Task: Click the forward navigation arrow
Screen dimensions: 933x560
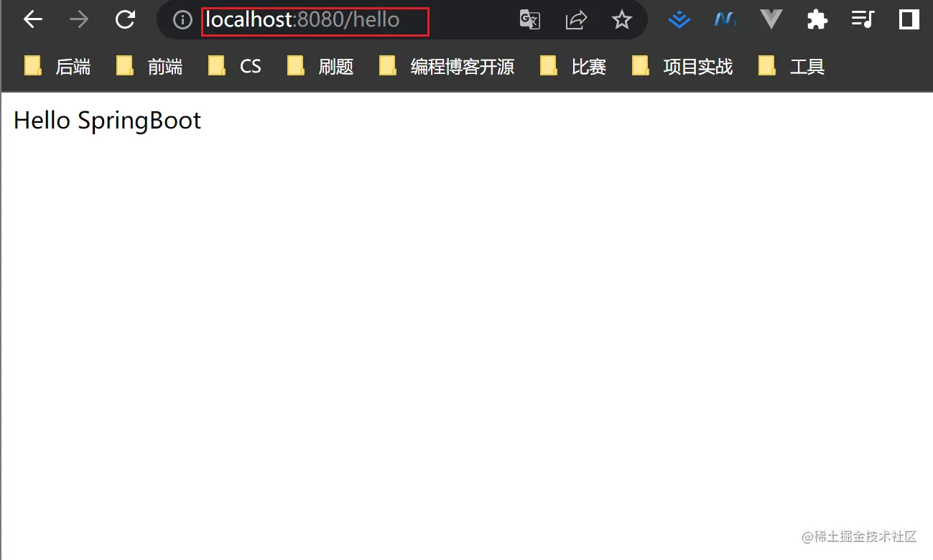Action: (79, 20)
